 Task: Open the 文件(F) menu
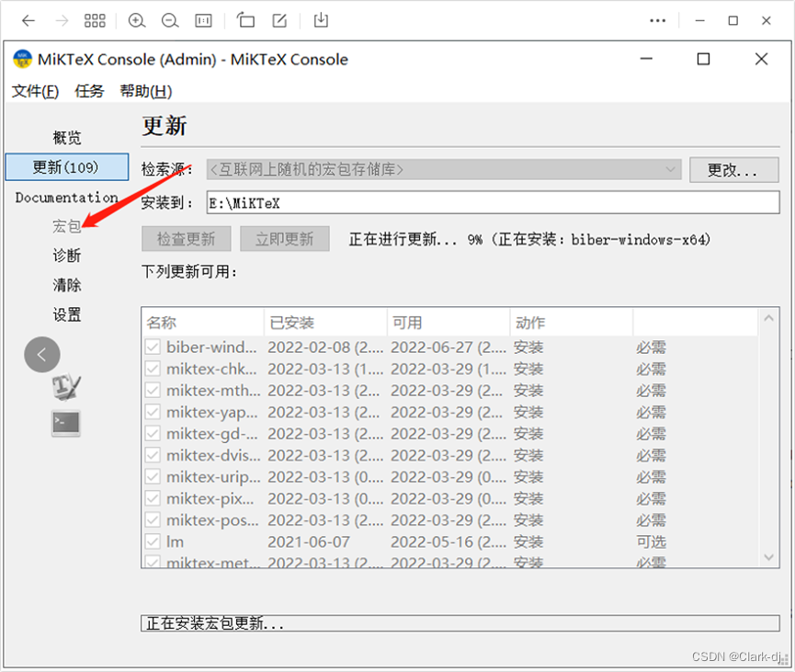(x=35, y=91)
